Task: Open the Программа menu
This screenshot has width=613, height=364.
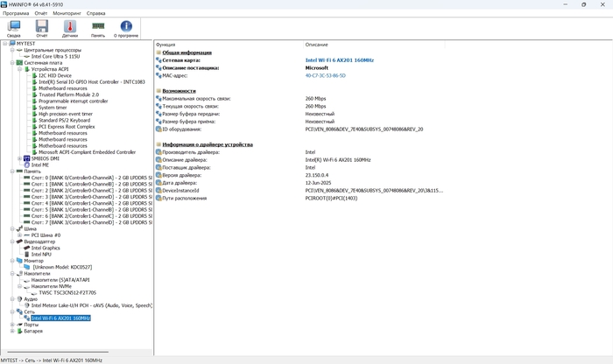Action: [16, 14]
